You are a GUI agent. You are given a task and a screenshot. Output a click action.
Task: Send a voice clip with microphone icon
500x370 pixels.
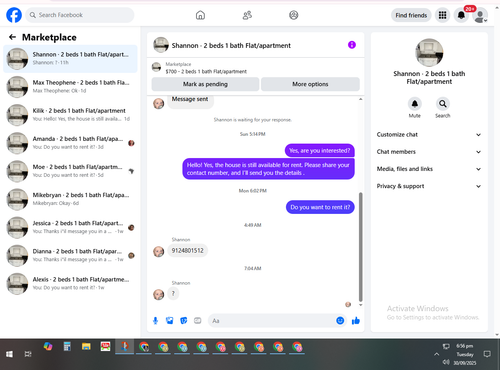(155, 321)
